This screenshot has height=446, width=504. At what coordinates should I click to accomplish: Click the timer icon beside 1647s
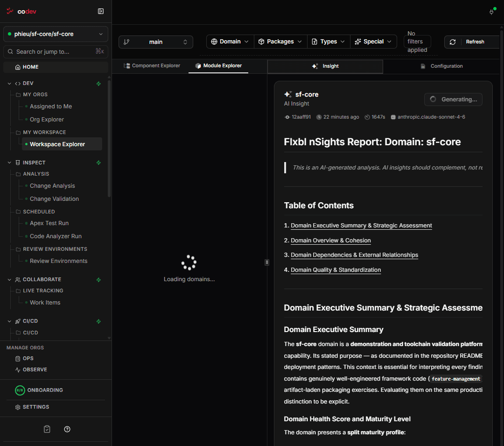[x=367, y=117]
